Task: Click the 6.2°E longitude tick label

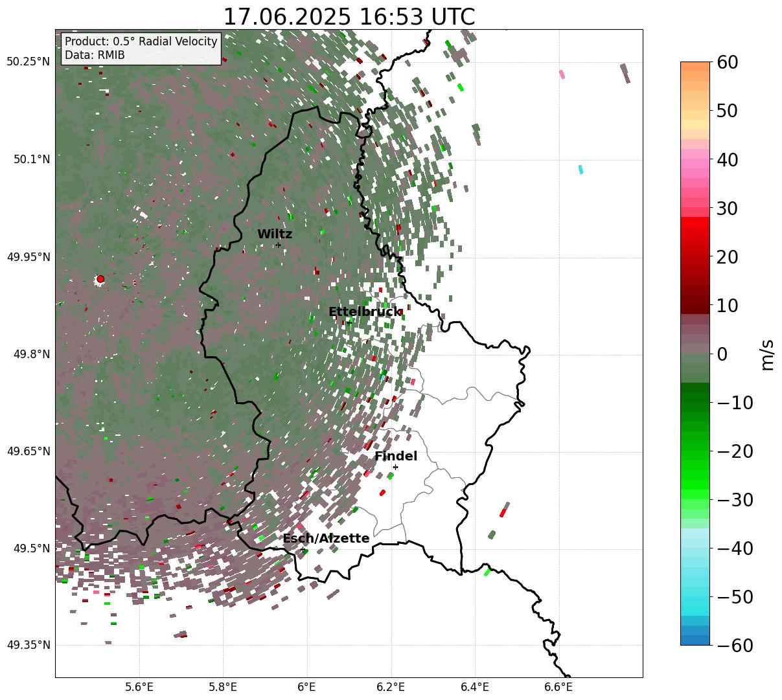Action: tap(391, 687)
